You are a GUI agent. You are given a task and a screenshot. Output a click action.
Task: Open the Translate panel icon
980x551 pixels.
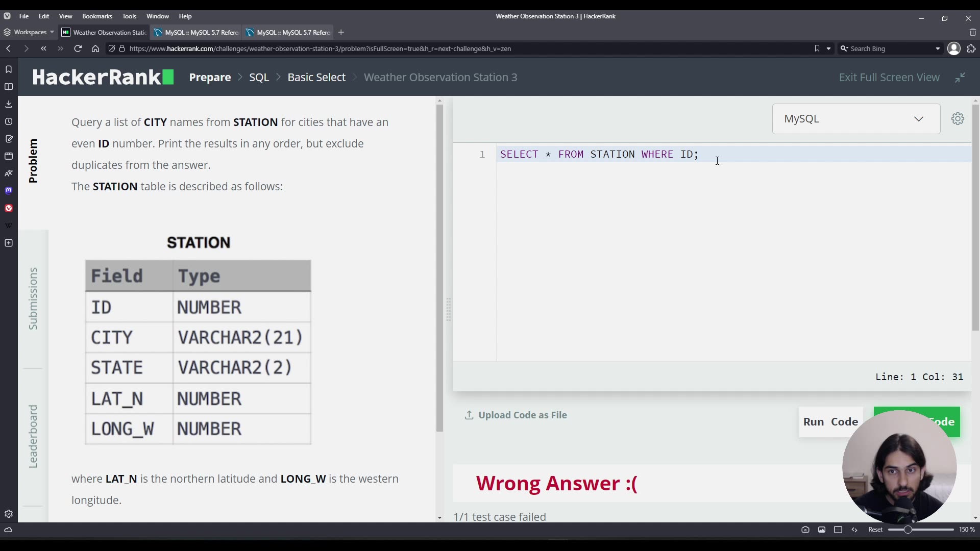8,173
